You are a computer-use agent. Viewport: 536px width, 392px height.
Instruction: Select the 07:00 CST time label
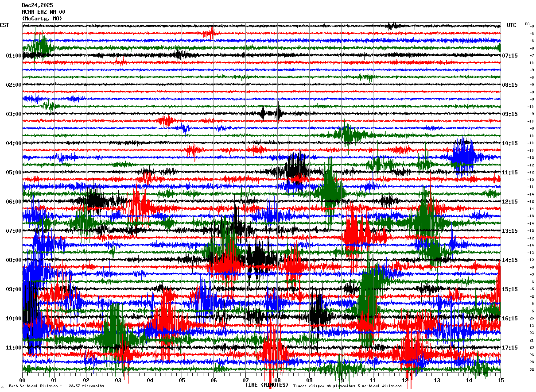(14, 231)
